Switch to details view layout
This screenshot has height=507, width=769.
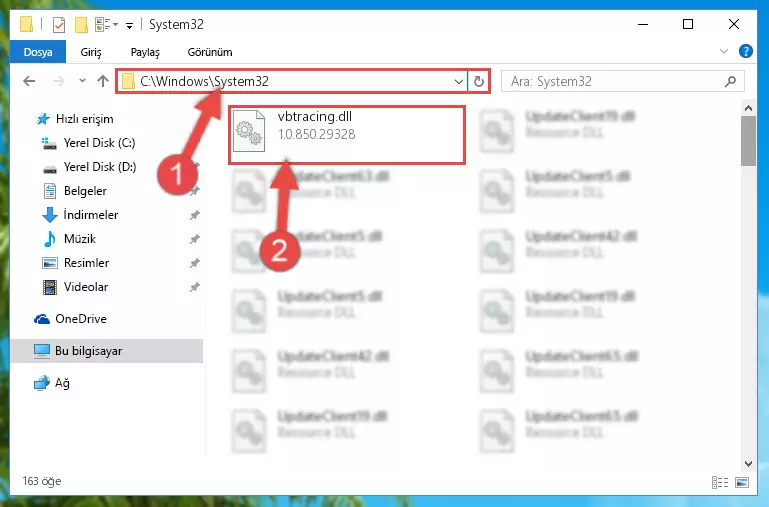pyautogui.click(x=719, y=482)
